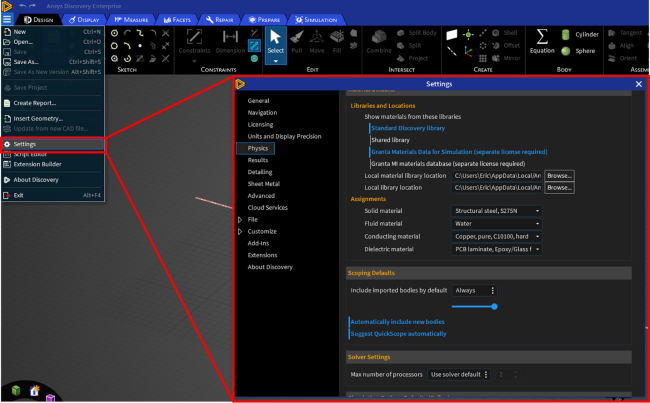Switch to the Repair ribbon tab
650x403 pixels.
[220, 19]
